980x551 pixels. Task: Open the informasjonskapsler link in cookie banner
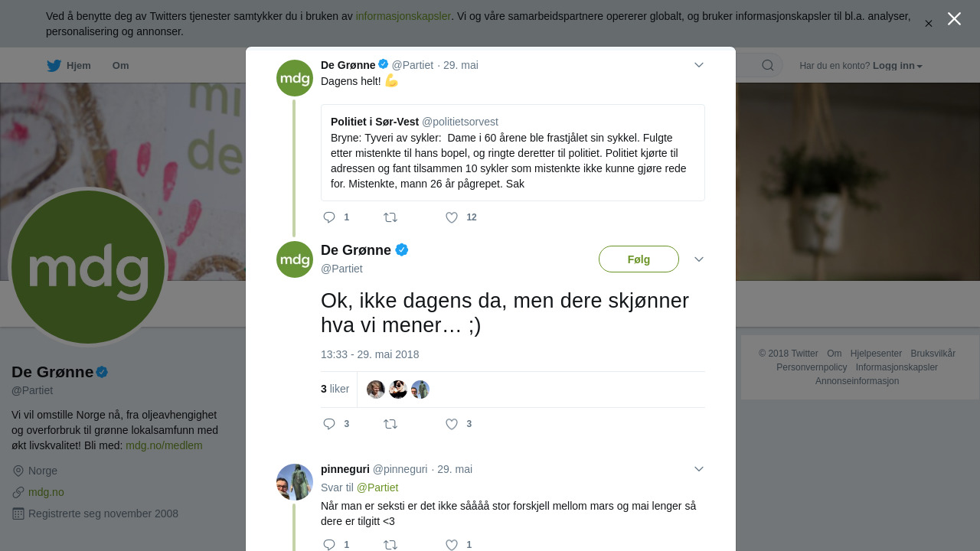coord(403,16)
